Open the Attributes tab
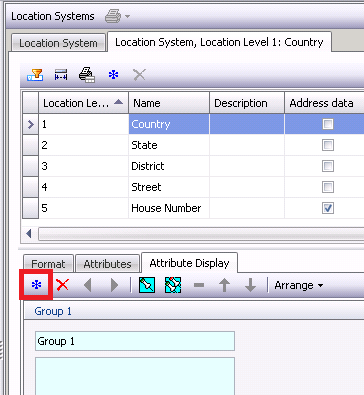Image resolution: width=364 pixels, height=395 pixels. 107,264
